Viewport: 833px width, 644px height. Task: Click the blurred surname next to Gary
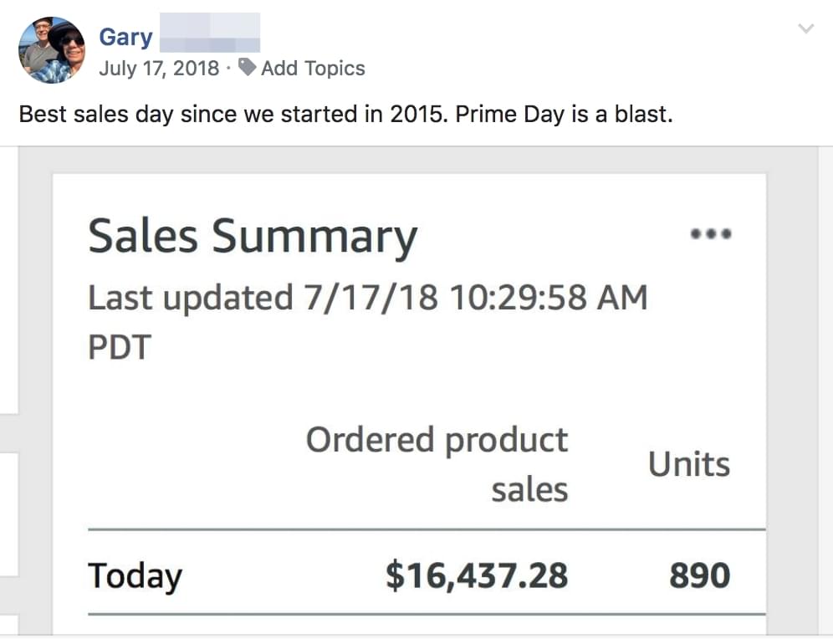point(209,33)
